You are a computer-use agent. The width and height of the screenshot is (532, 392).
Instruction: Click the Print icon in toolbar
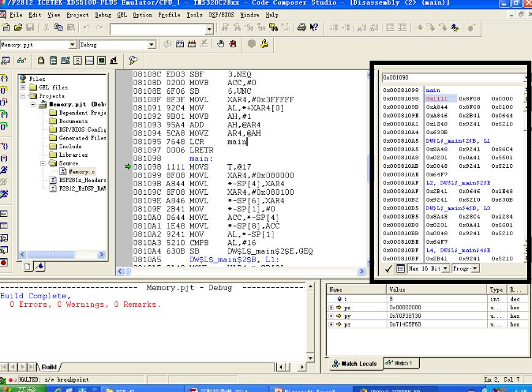(x=302, y=28)
